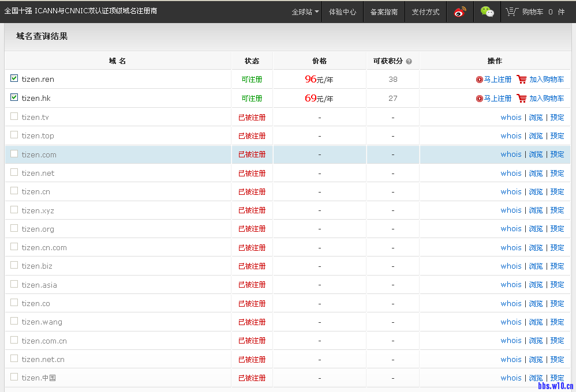This screenshot has width=576, height=392.
Task: Click the red register icon for tizen.hk
Action: tap(479, 99)
